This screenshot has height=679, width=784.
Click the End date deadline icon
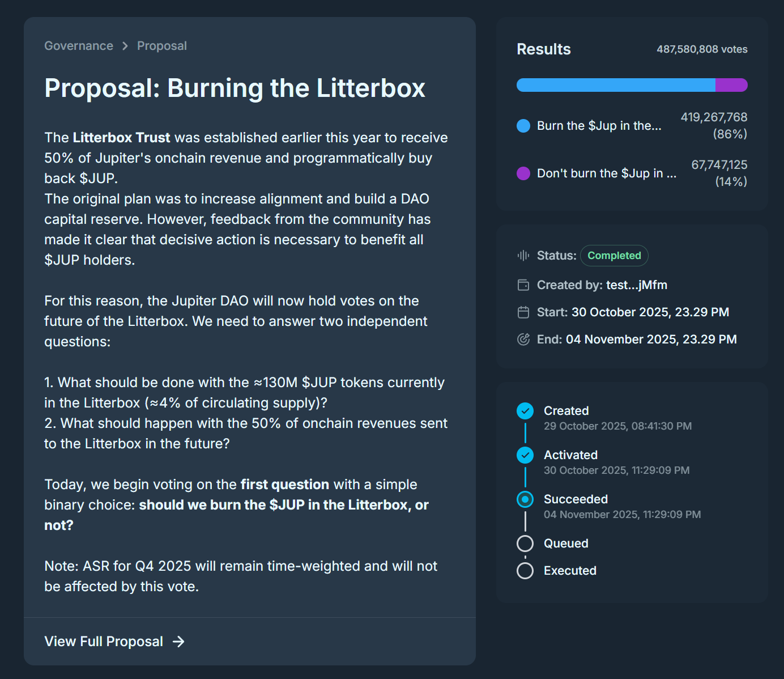coord(523,339)
